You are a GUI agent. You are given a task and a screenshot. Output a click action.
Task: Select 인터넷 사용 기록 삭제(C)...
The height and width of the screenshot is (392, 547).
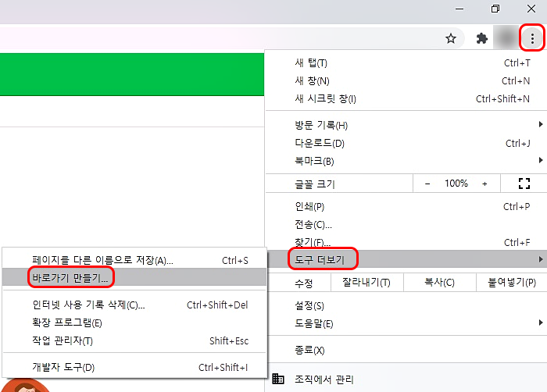point(134,305)
